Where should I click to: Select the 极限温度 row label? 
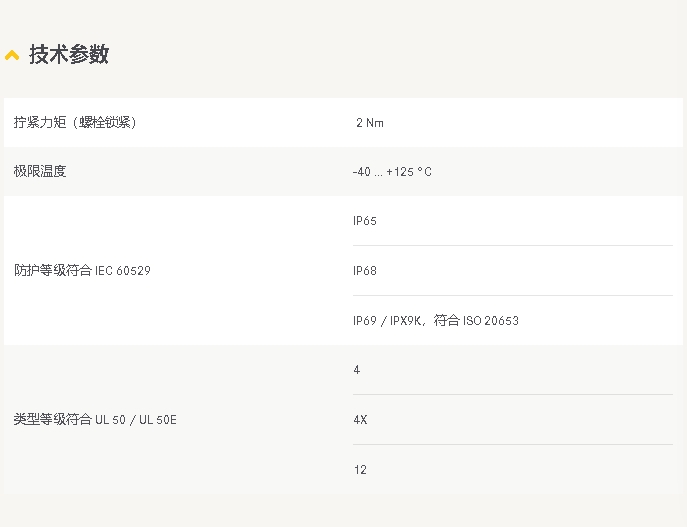point(40,171)
